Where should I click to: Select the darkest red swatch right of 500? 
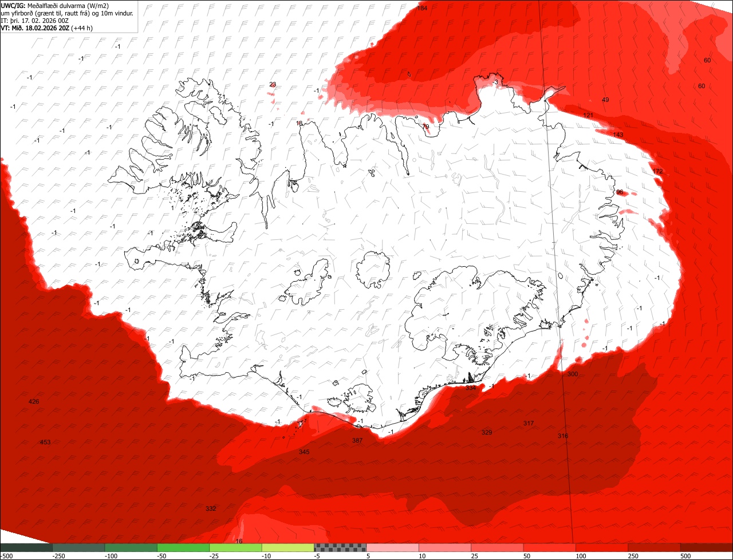(x=707, y=548)
